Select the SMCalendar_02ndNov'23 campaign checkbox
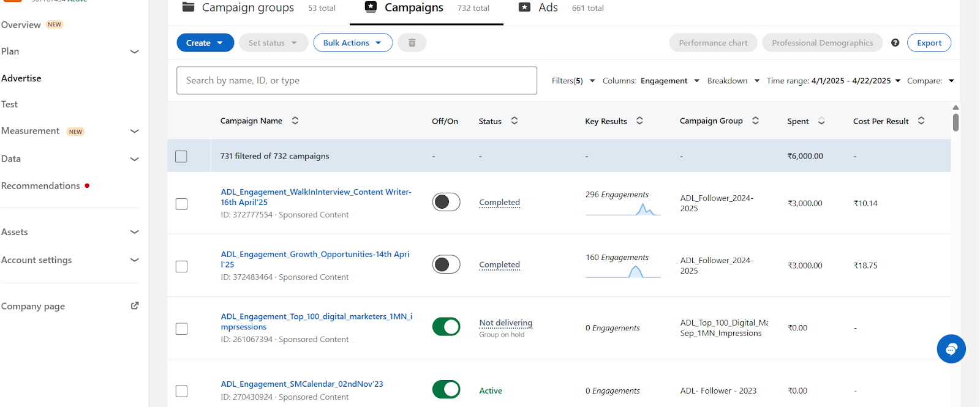This screenshot has height=407, width=980. pos(181,390)
